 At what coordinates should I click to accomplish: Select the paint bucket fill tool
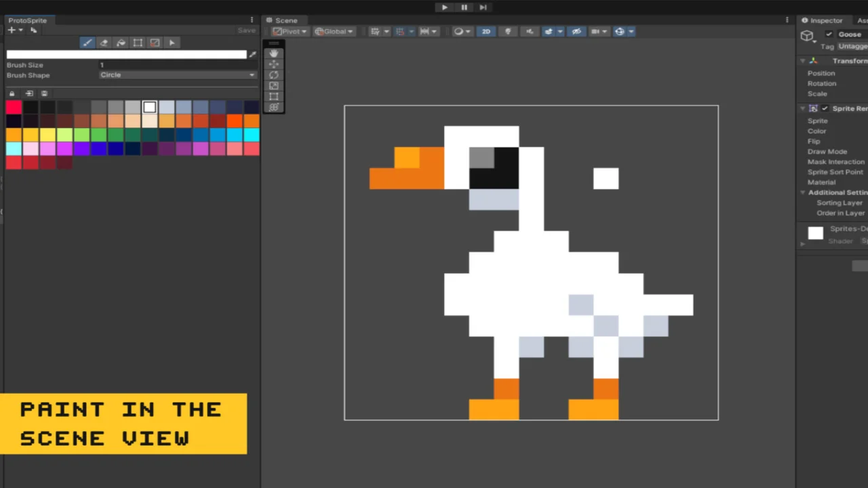tap(121, 43)
